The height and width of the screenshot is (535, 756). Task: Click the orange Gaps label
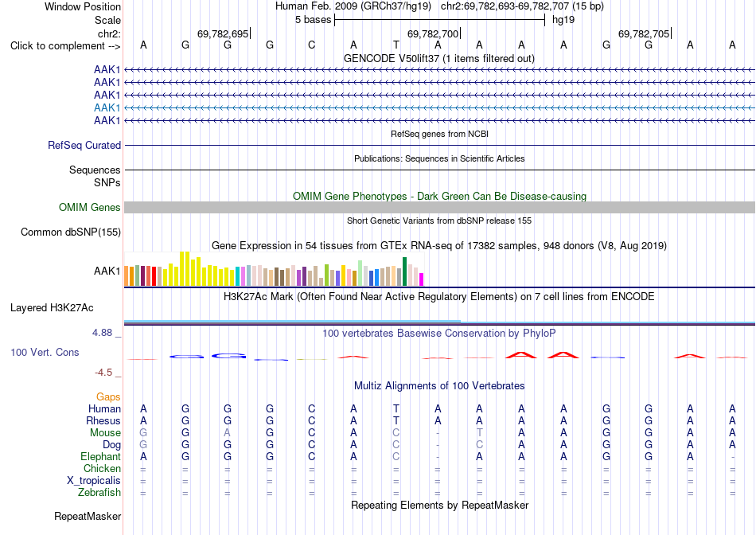pyautogui.click(x=108, y=396)
